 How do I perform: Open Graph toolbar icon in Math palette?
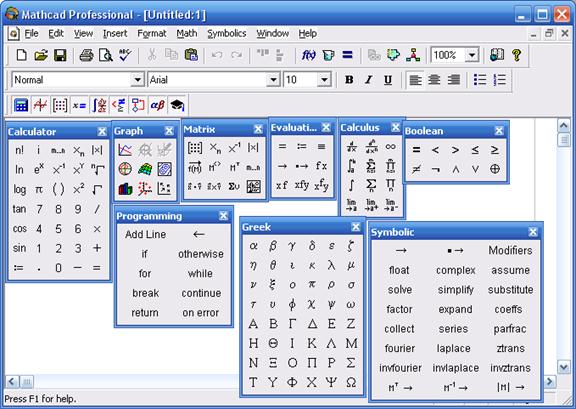[x=40, y=106]
